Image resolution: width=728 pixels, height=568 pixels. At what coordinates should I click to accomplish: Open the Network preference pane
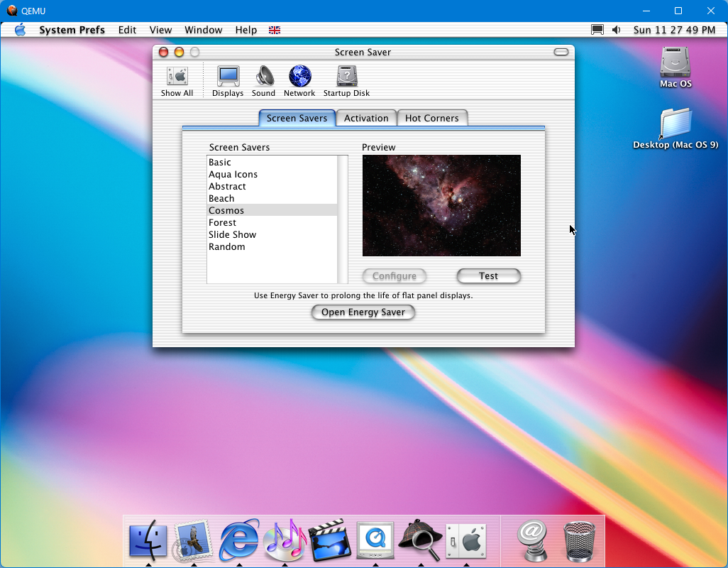pyautogui.click(x=299, y=80)
